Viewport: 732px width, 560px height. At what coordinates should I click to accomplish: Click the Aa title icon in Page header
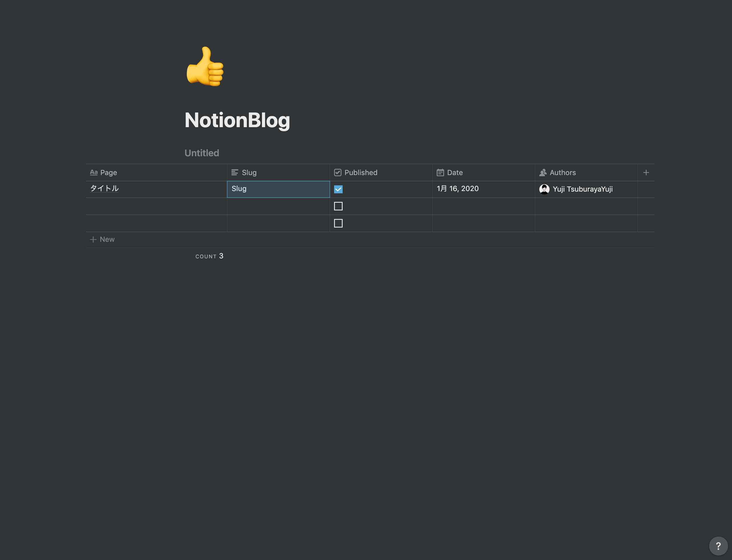93,172
